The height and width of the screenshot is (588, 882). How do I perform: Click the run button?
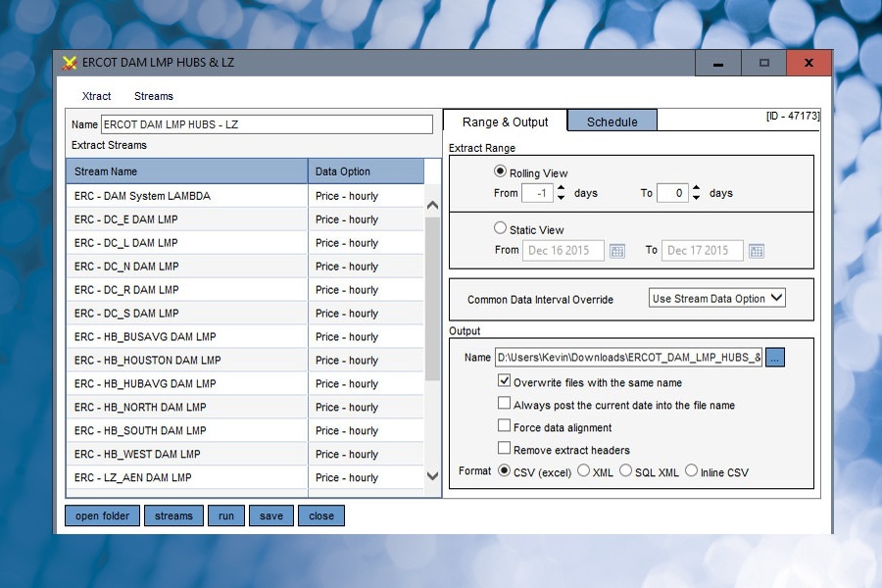click(x=226, y=516)
